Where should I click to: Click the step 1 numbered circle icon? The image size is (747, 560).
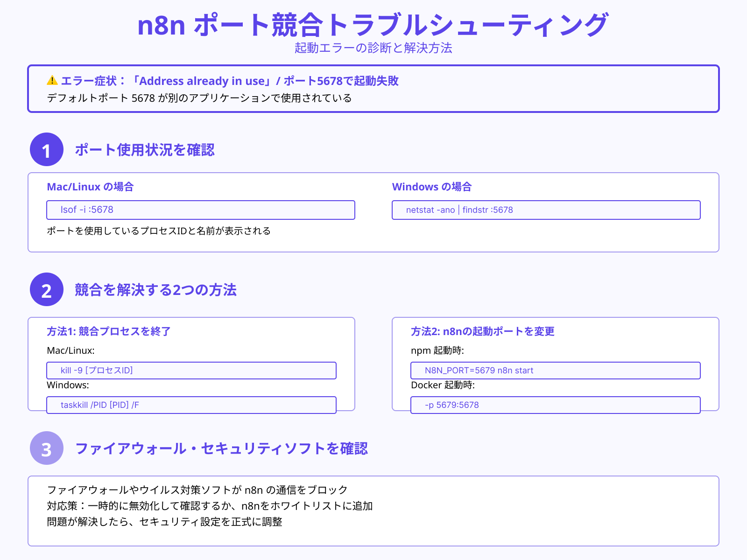pos(46,150)
